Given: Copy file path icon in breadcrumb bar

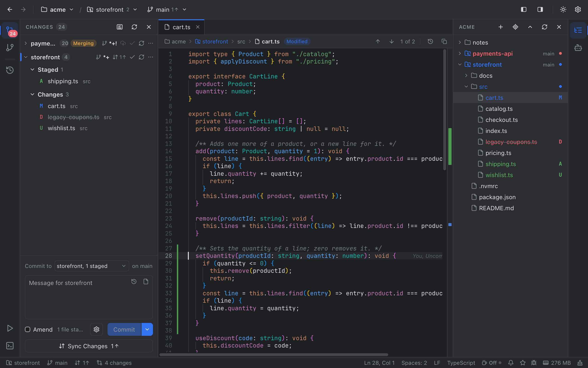Looking at the screenshot, I should pos(444,42).
